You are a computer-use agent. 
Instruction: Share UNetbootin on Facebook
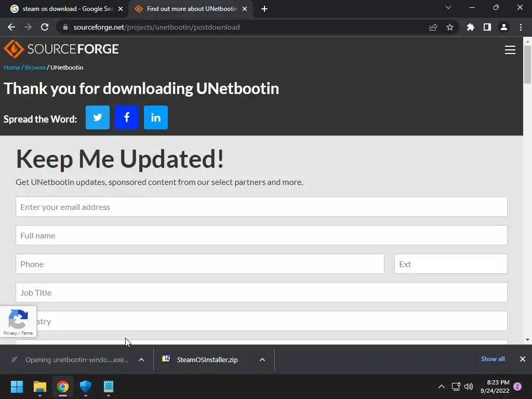[127, 117]
